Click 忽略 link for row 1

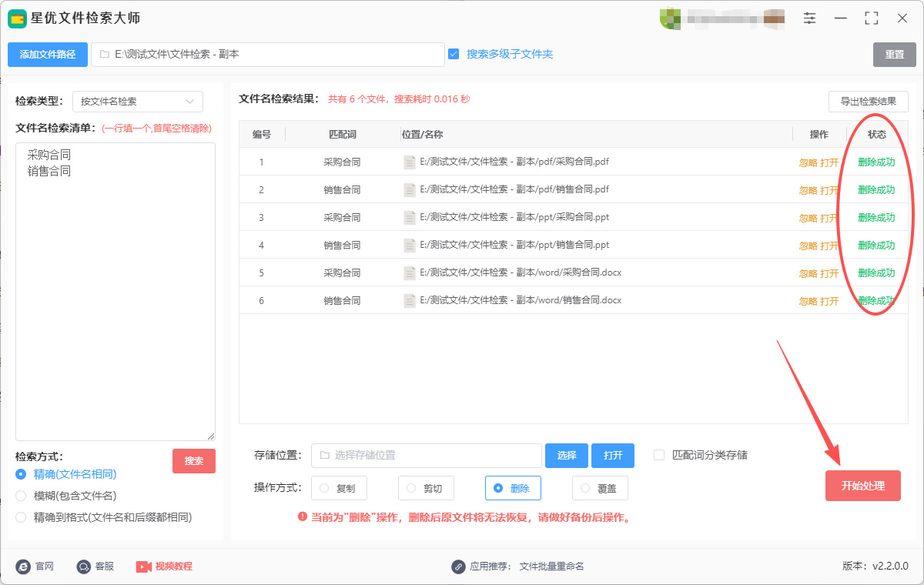click(x=808, y=163)
